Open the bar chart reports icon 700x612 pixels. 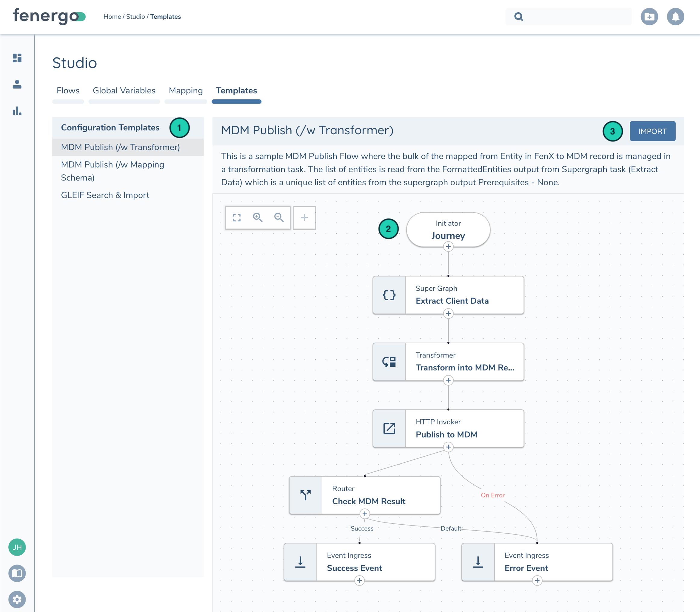(17, 111)
